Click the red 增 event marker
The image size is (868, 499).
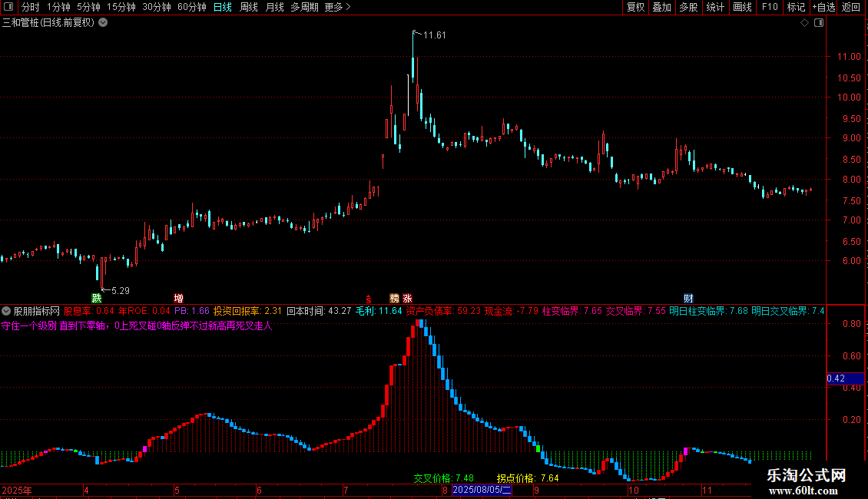(178, 298)
